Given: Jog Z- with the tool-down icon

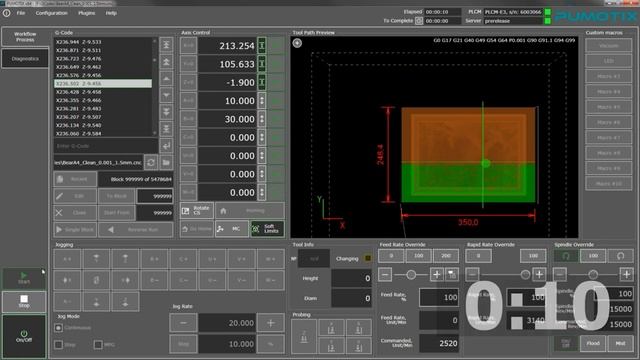Looking at the screenshot, I should coord(125,302).
